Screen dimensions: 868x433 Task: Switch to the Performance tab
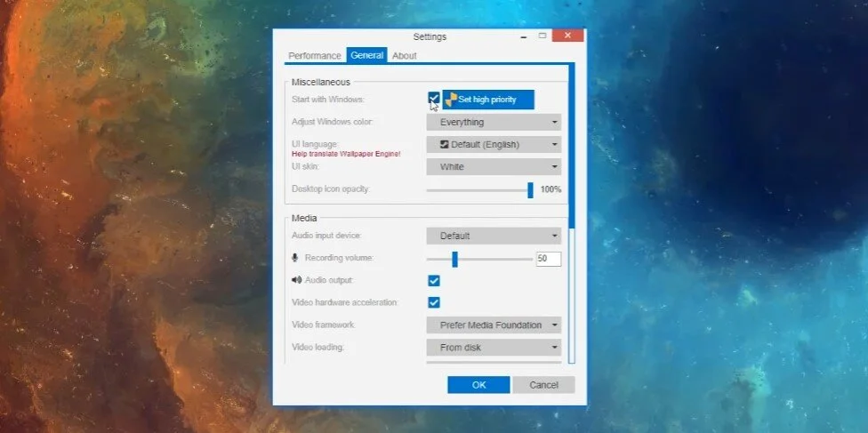pyautogui.click(x=315, y=55)
